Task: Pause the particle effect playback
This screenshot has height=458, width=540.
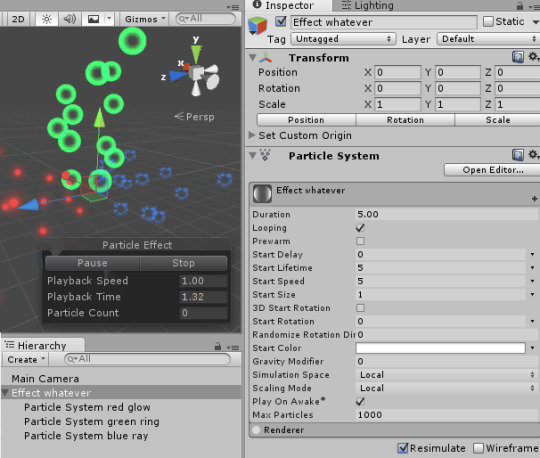Action: coord(92,263)
